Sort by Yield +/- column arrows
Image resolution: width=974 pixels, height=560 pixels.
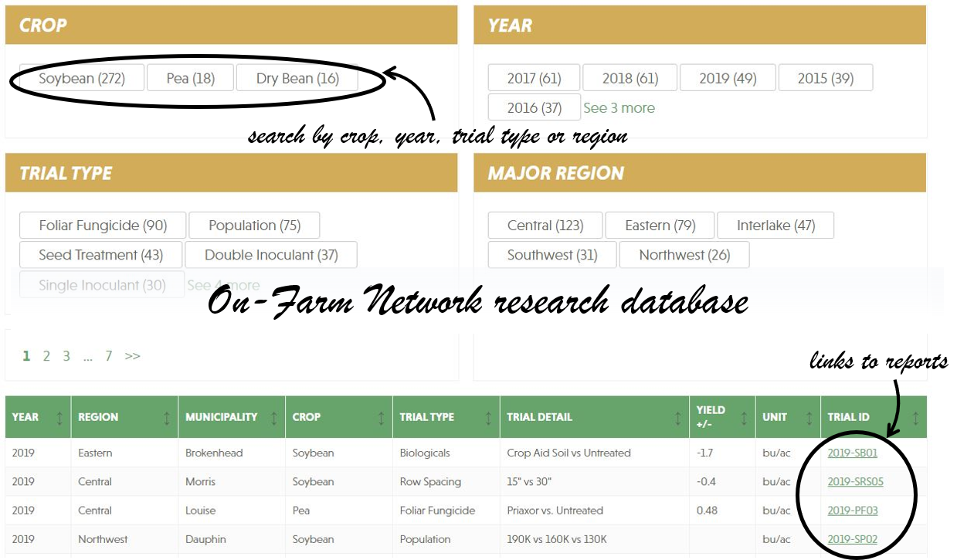743,417
